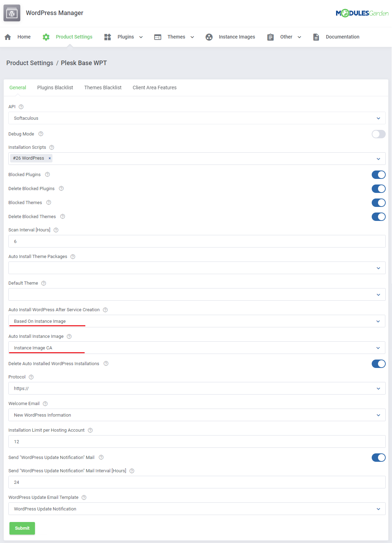Open the Default Theme dropdown
The height and width of the screenshot is (543, 392).
[x=197, y=294]
